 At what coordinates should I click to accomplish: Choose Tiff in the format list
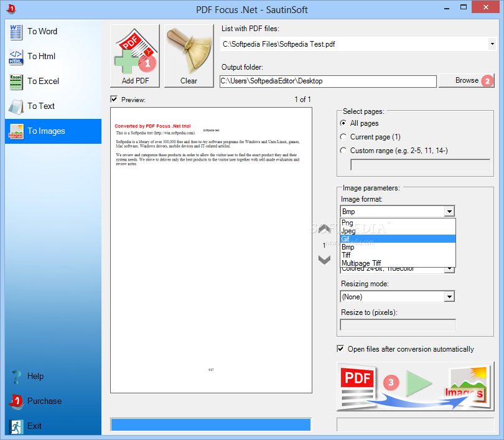pos(398,255)
